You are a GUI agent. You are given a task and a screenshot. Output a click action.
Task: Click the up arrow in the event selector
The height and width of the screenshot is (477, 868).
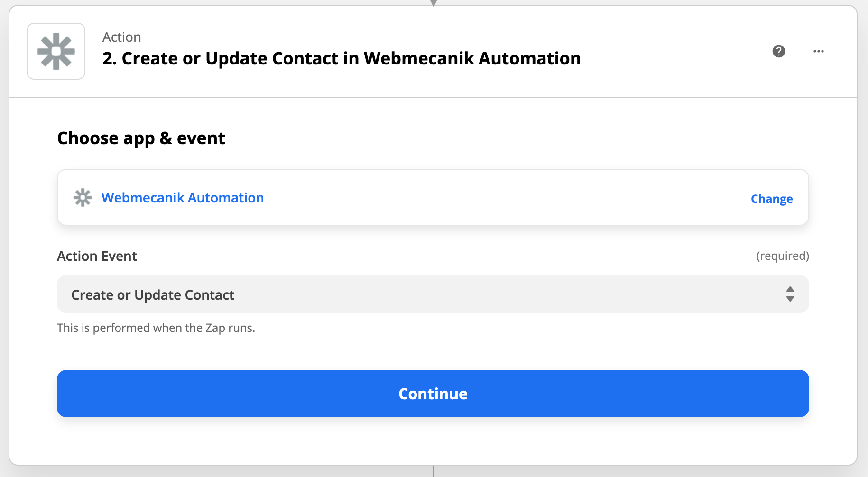pyautogui.click(x=790, y=289)
